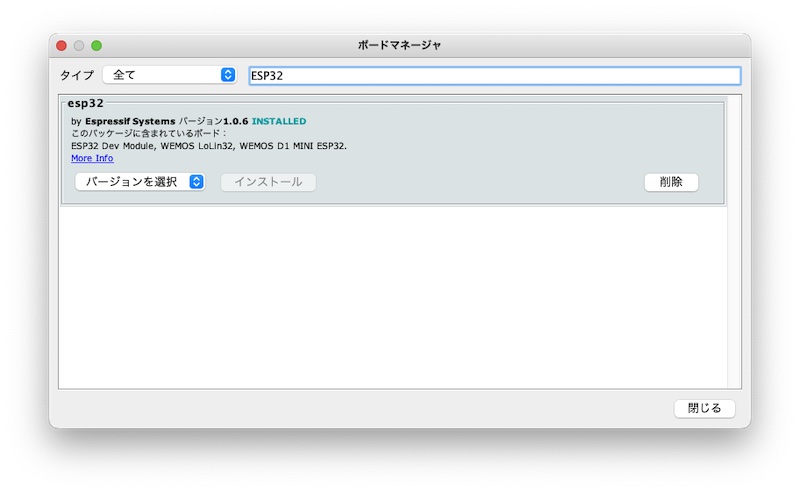Click the green zoom window button
The height and width of the screenshot is (493, 800).
(97, 46)
